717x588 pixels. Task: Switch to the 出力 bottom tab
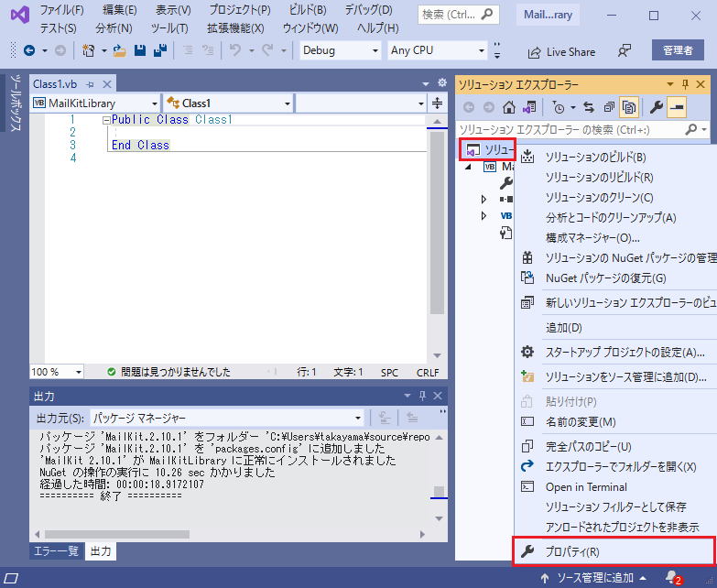(101, 551)
